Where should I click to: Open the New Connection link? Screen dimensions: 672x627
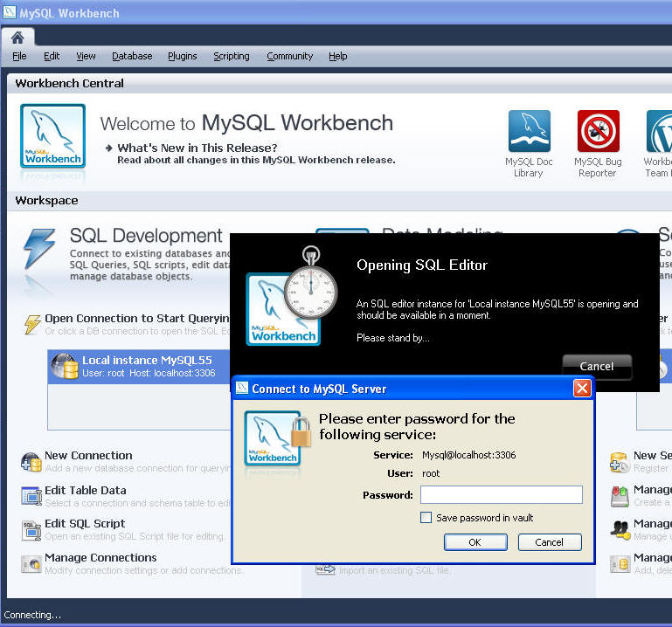(x=88, y=455)
